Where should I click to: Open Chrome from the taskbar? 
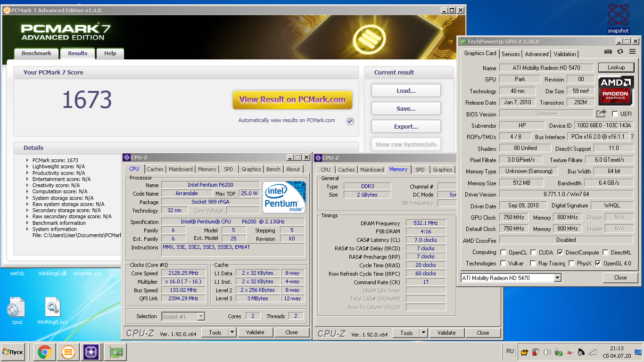pos(45,352)
